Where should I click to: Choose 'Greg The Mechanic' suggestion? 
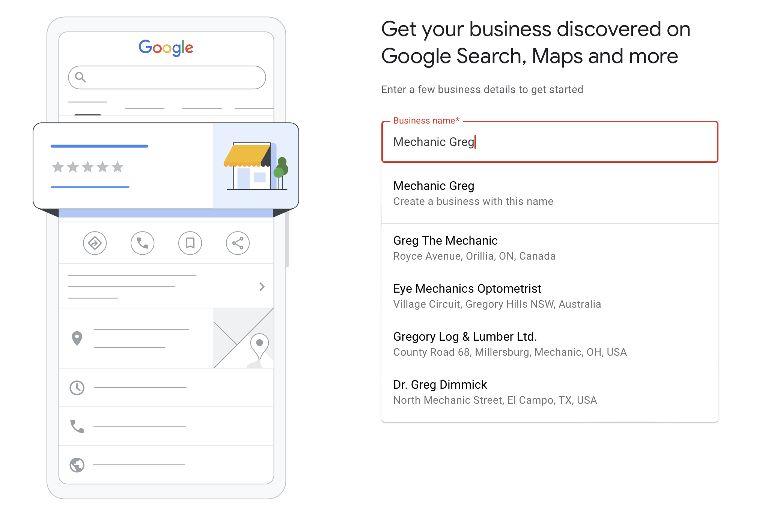(550, 248)
